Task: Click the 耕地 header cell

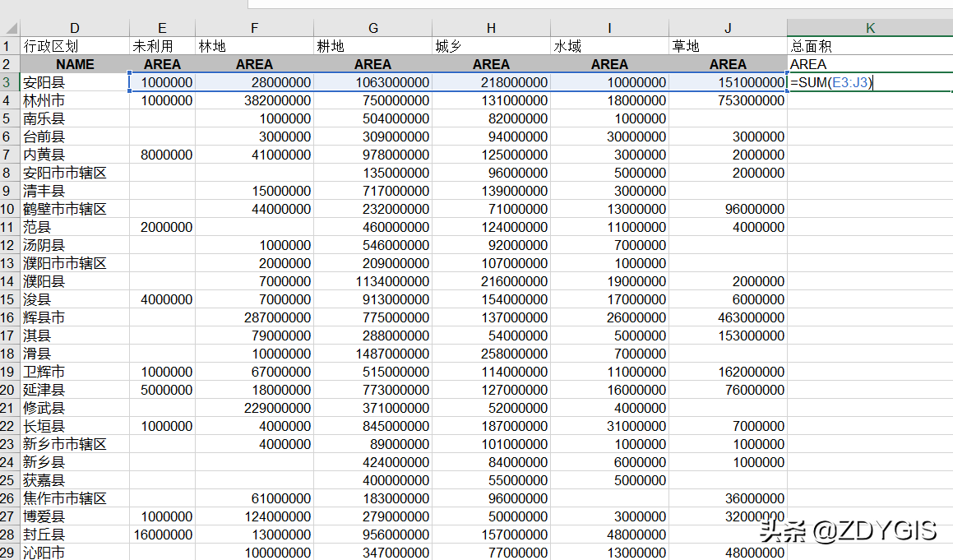Action: (x=373, y=46)
